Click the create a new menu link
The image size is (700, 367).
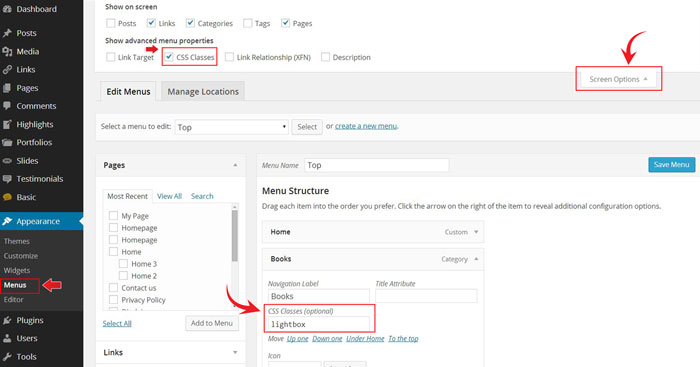click(366, 126)
